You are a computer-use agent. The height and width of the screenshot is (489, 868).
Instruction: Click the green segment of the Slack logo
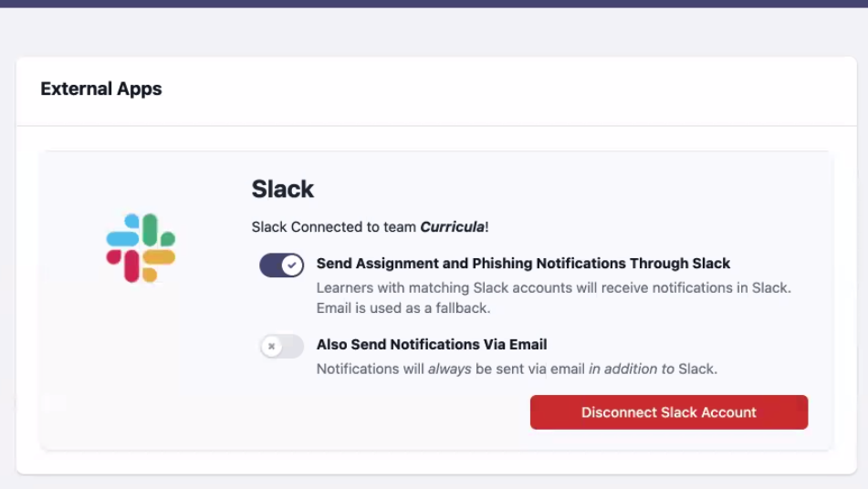[x=158, y=230]
